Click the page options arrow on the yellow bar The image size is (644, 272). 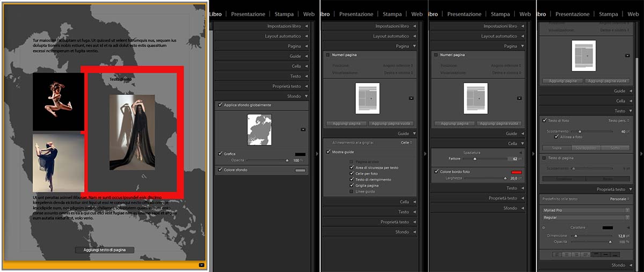tap(201, 264)
